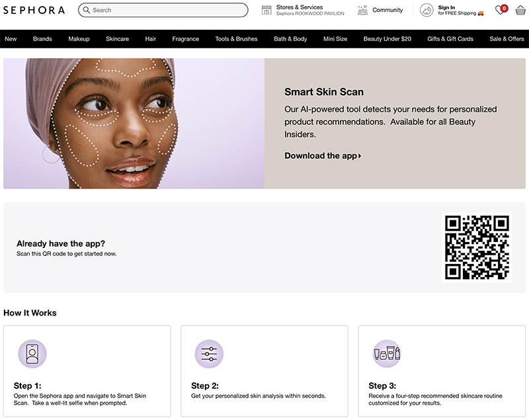
Task: Click Sign In for FREE Shipping
Action: point(461,10)
